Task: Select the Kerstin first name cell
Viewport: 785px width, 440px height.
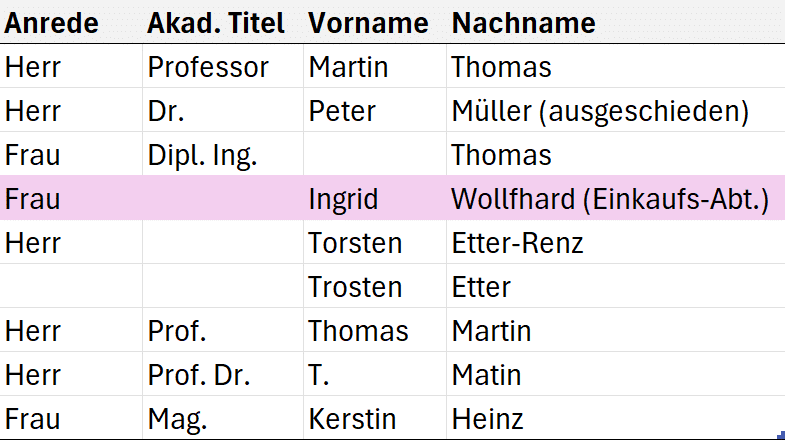Action: [374, 418]
